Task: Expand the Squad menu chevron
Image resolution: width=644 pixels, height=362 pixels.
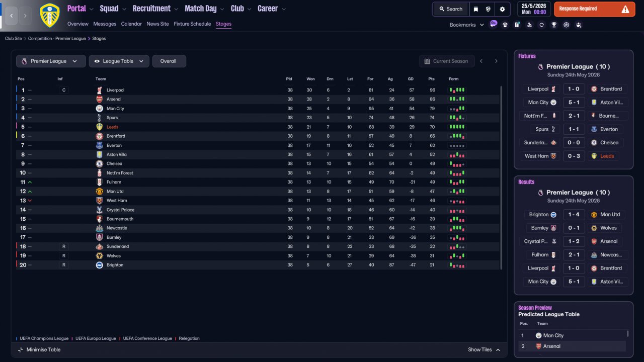Action: click(x=124, y=9)
